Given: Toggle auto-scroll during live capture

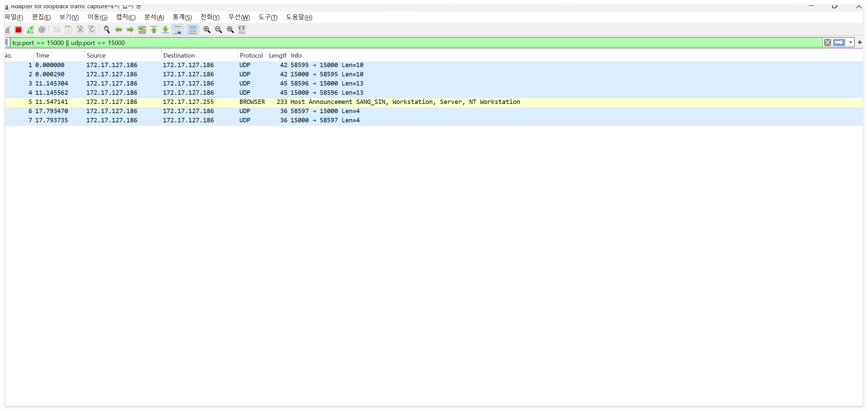Looking at the screenshot, I should click(x=178, y=30).
